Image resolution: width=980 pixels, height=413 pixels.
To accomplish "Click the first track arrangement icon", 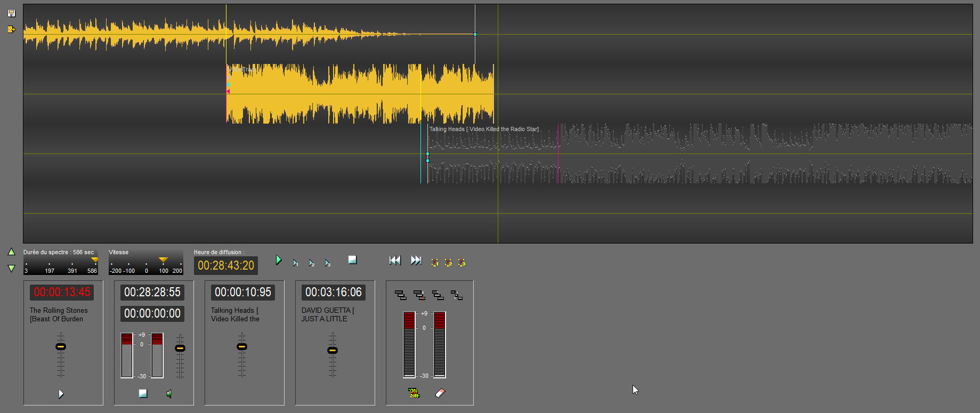I will [400, 295].
